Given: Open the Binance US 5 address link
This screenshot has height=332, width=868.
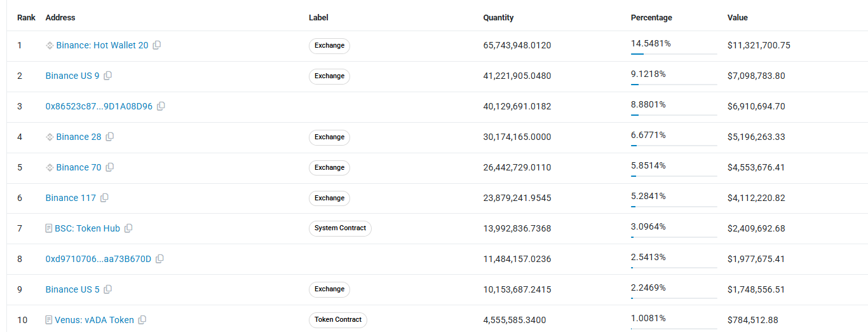Looking at the screenshot, I should tap(72, 289).
